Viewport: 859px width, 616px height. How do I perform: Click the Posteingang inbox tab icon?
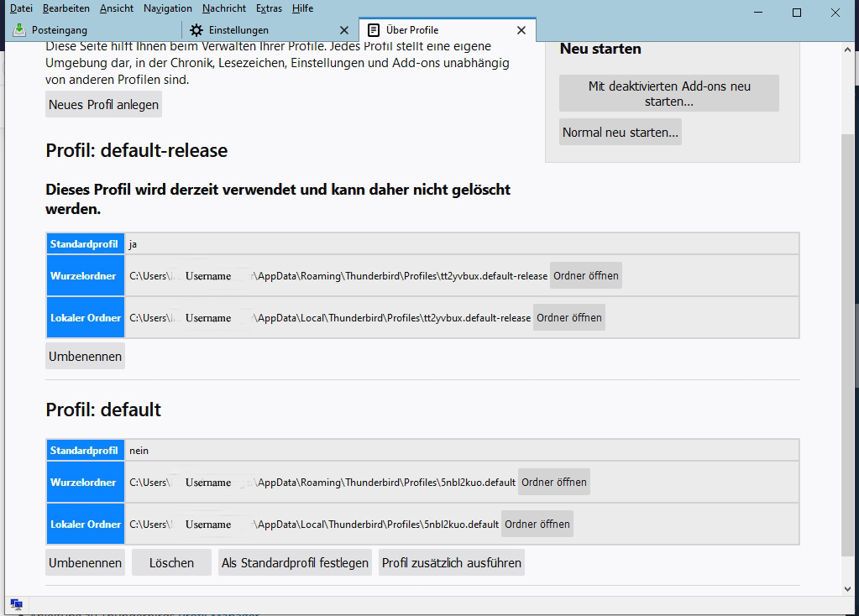(x=19, y=30)
